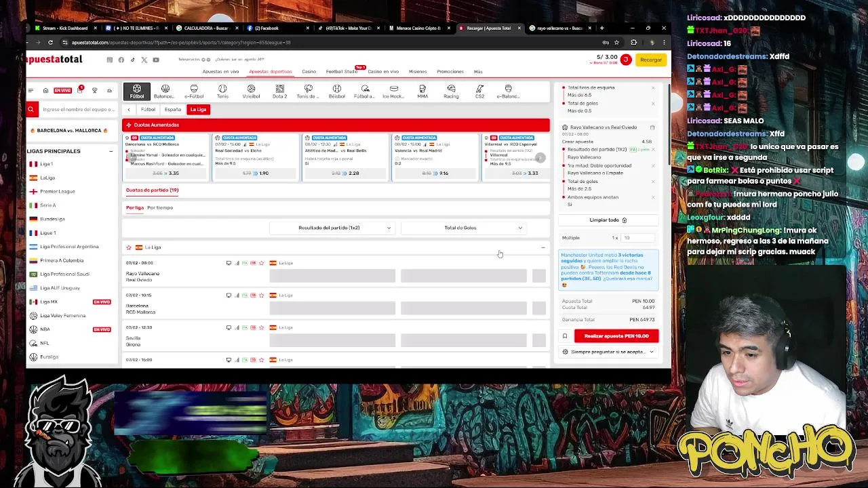Open Casino menu item
The height and width of the screenshot is (488, 868).
[309, 71]
